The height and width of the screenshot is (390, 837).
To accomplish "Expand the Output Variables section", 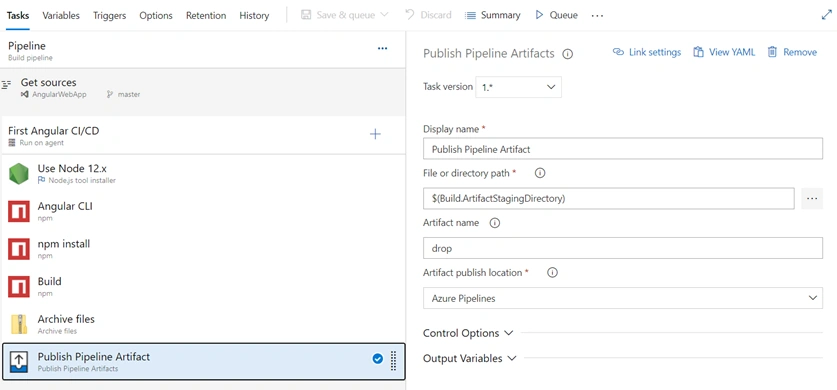I will point(470,359).
